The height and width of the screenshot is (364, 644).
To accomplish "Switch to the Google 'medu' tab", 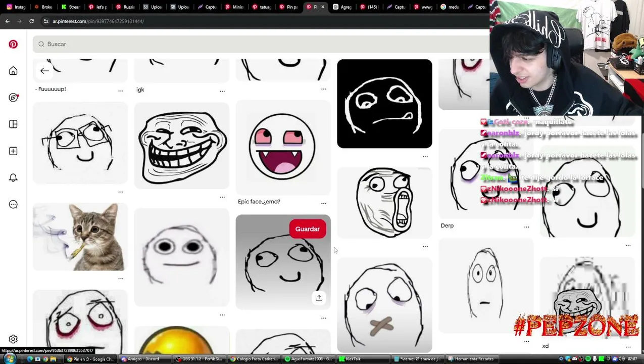I will pyautogui.click(x=451, y=7).
